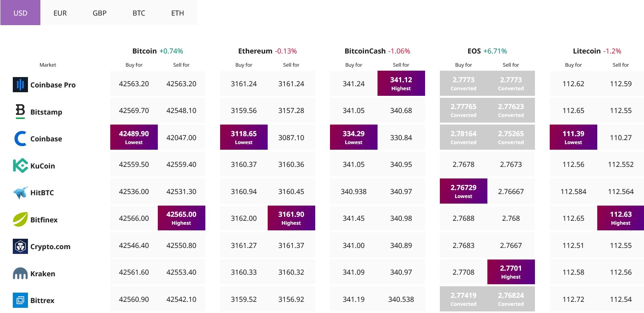Select Kraken highest EOS sell price 2.7701

511,272
